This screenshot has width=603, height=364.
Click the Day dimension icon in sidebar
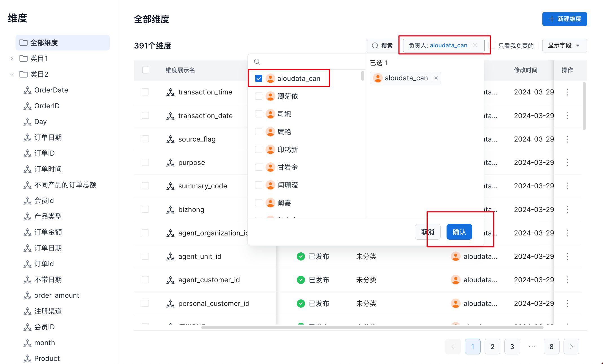[27, 122]
